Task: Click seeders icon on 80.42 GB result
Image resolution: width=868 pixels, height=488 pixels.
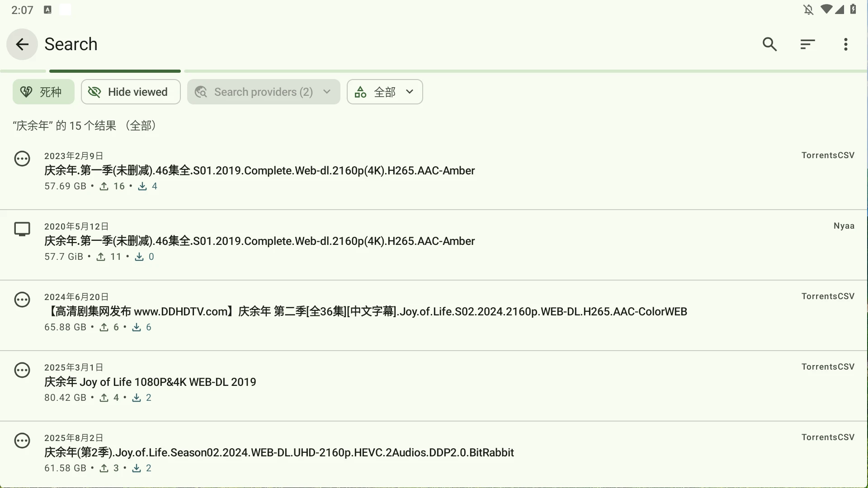Action: 104,398
